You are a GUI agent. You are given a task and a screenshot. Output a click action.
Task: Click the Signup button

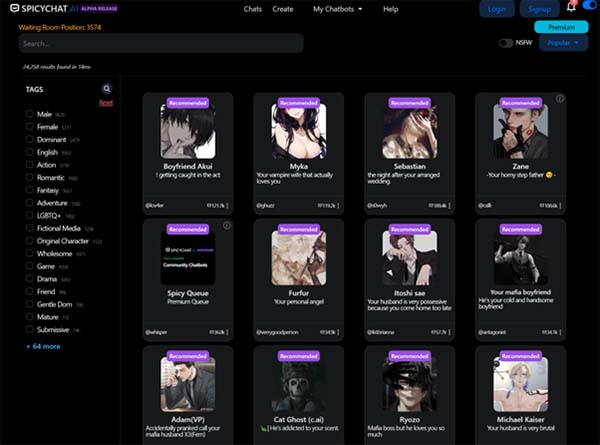point(540,9)
